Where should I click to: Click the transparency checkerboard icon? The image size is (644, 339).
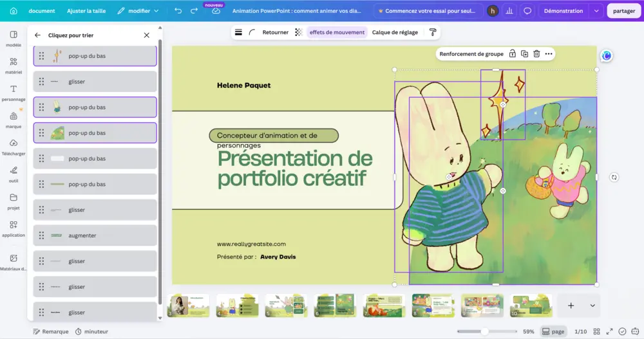pyautogui.click(x=299, y=32)
